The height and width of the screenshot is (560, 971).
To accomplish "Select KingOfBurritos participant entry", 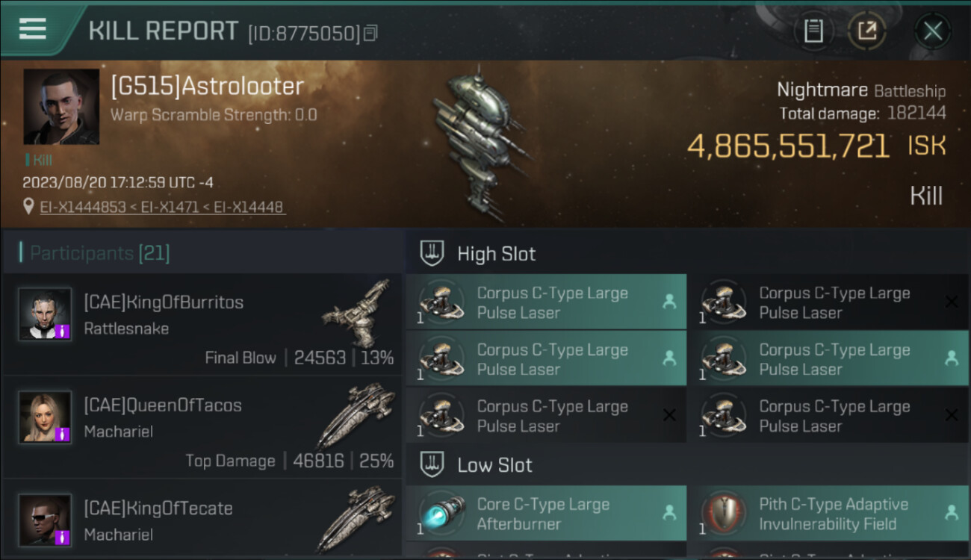I will click(202, 324).
